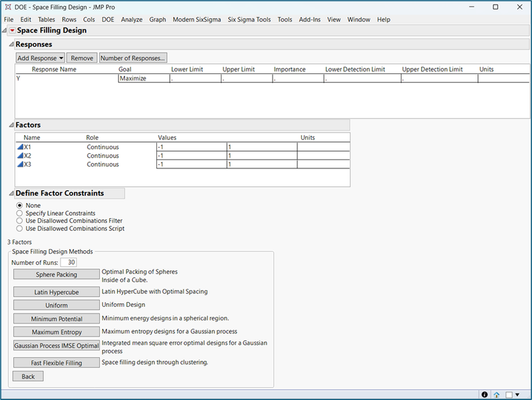532x400 pixels.
Task: Click the X1 continuous factor icon
Action: pos(19,147)
